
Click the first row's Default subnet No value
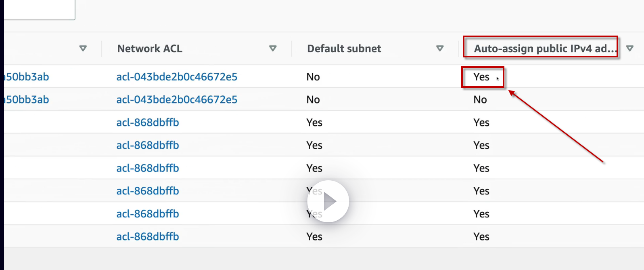[x=313, y=77]
